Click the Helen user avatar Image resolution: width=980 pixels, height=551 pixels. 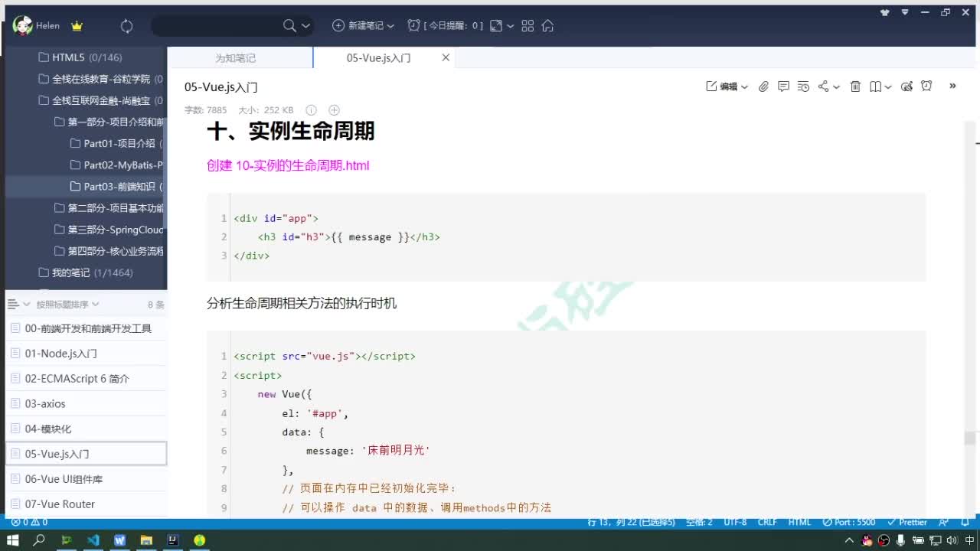[23, 26]
